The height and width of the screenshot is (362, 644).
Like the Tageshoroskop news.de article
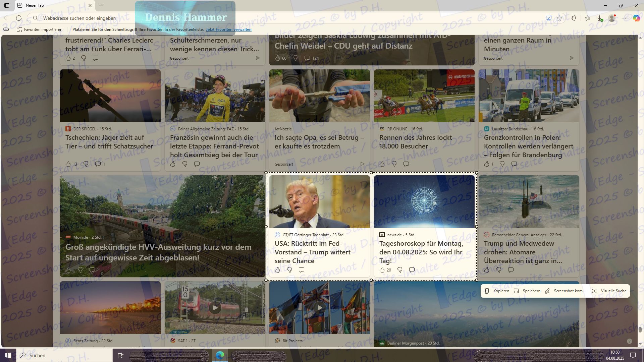pyautogui.click(x=382, y=270)
